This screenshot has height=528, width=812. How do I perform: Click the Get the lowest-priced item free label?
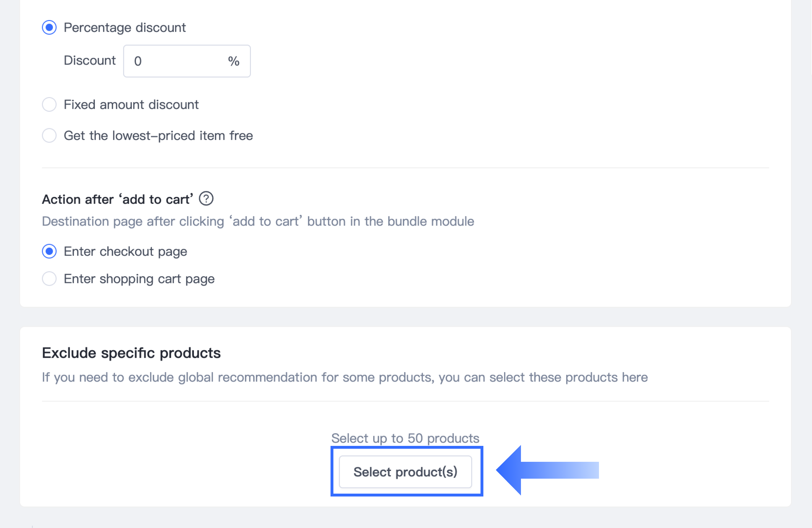(158, 135)
